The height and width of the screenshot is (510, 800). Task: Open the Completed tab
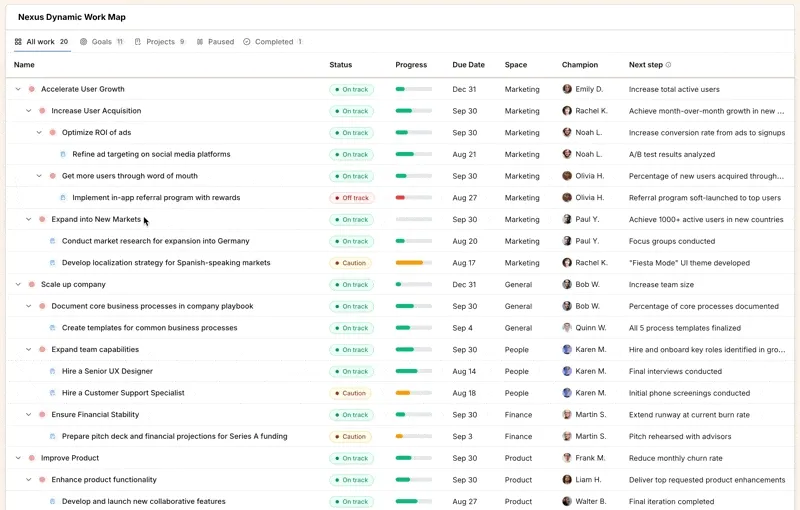coord(273,42)
